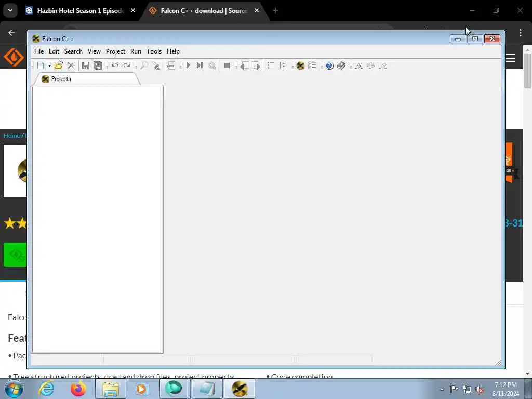
Task: Create a new file with the New icon
Action: point(41,65)
